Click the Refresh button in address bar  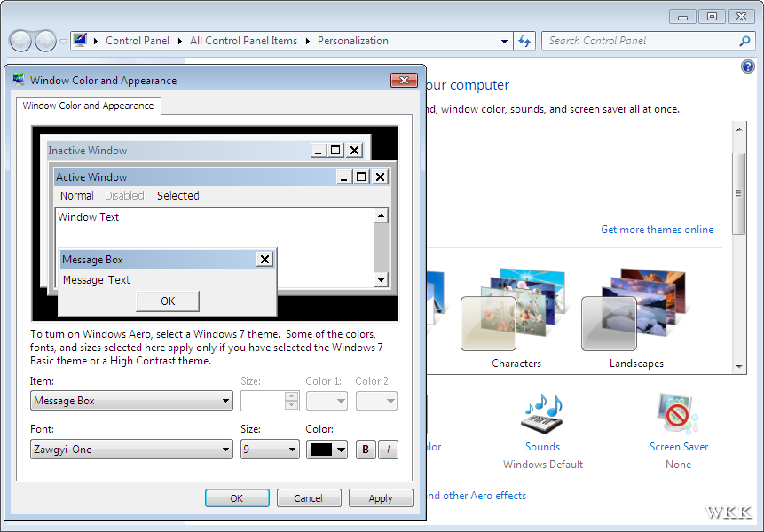click(x=524, y=42)
